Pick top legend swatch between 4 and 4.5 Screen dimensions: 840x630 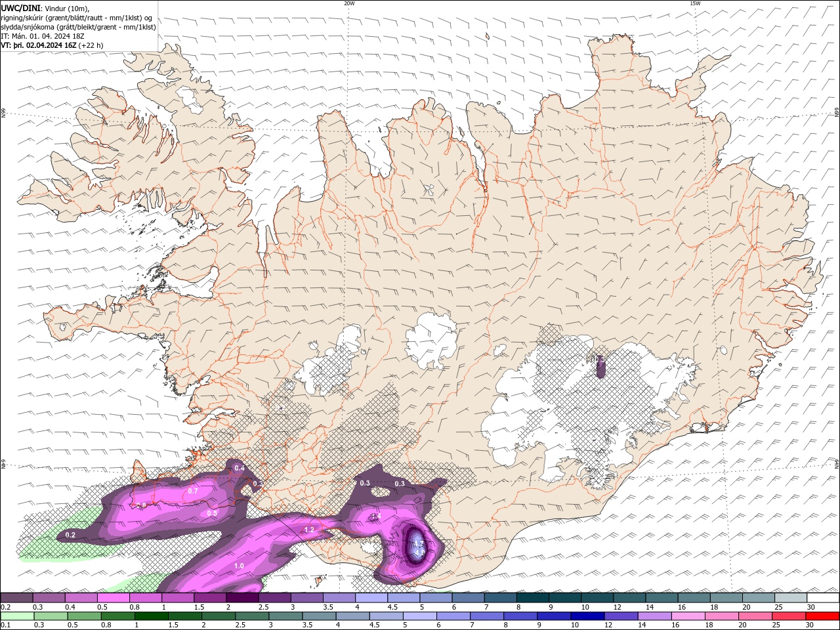[x=371, y=598]
